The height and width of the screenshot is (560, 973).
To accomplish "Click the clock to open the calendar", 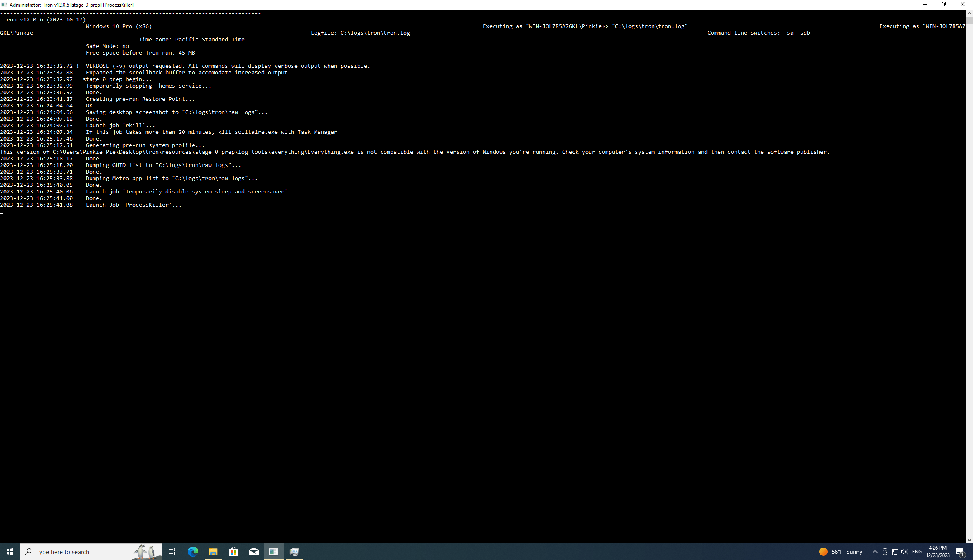I will click(938, 552).
